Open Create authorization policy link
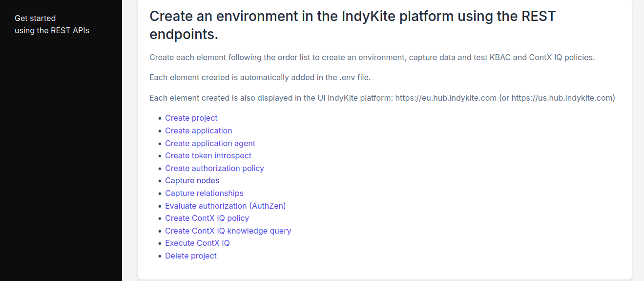Viewport: 644px width, 281px height. [x=214, y=168]
